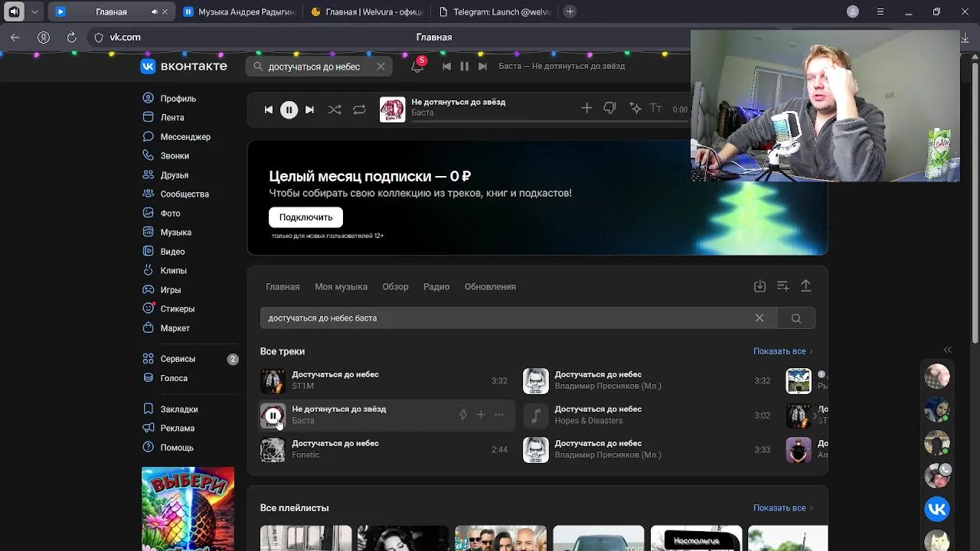Pause Не дотянуться до звёзд in track list
The width and height of the screenshot is (980, 551).
click(x=273, y=416)
